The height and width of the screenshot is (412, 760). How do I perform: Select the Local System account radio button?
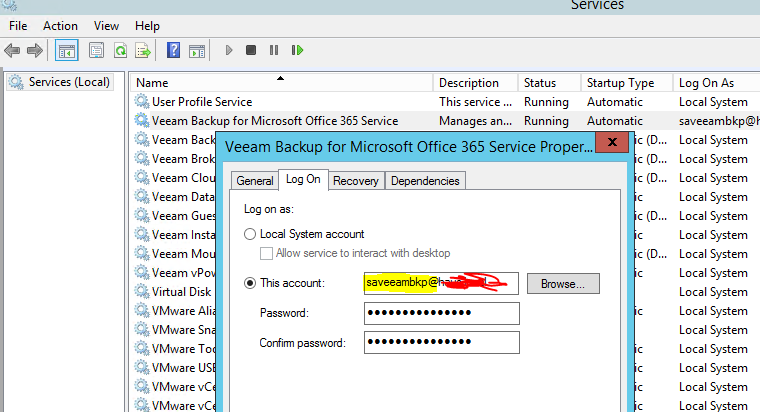[250, 234]
